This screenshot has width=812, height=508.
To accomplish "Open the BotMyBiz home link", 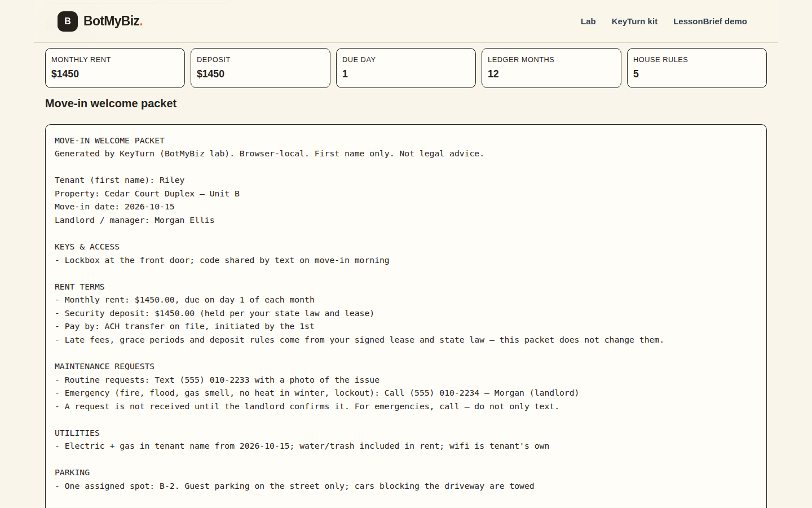I will coord(100,21).
